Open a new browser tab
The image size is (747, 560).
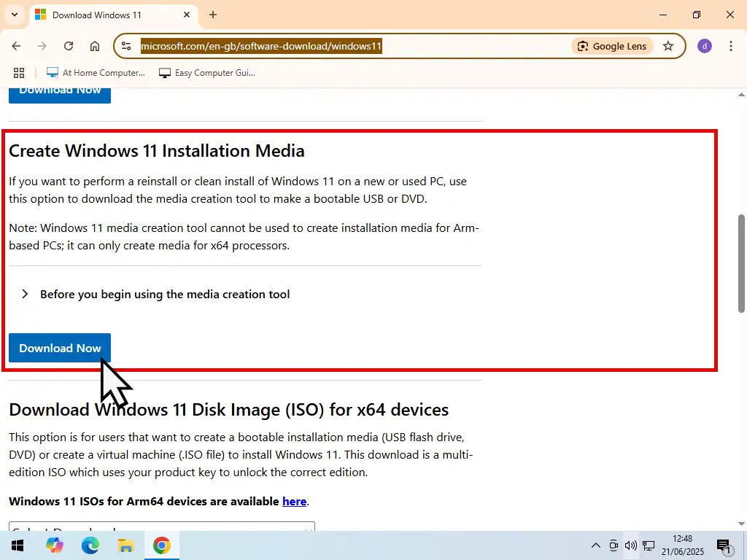pyautogui.click(x=213, y=15)
